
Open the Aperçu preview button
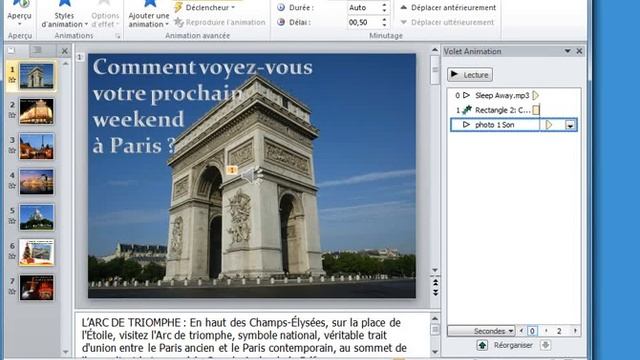pyautogui.click(x=19, y=14)
